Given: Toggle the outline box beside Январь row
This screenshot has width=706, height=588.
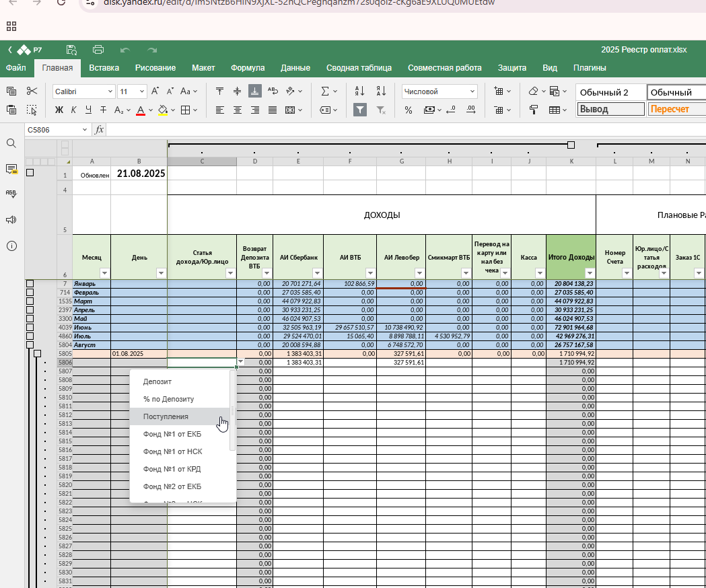Looking at the screenshot, I should tap(30, 284).
